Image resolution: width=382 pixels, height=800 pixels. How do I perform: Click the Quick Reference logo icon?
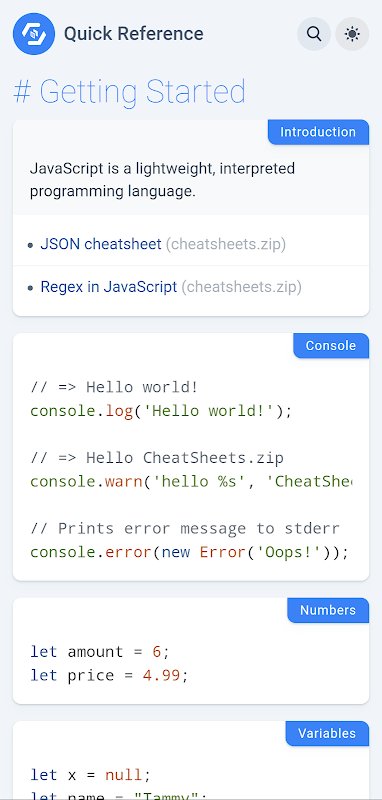point(34,34)
